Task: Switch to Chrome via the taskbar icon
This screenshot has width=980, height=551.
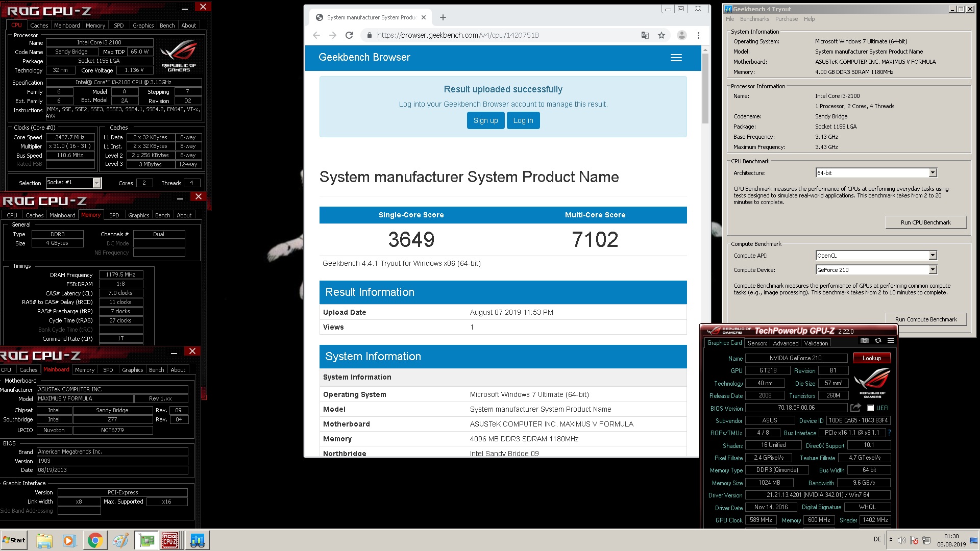Action: (94, 540)
